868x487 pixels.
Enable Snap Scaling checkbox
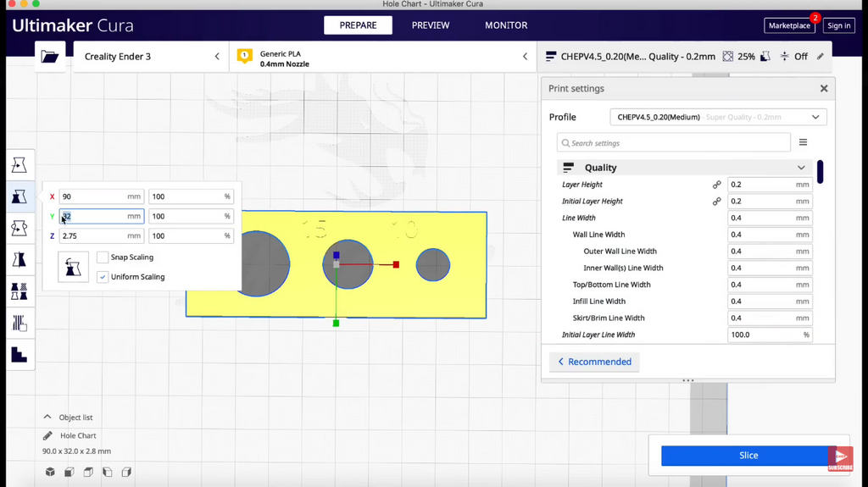(x=103, y=257)
